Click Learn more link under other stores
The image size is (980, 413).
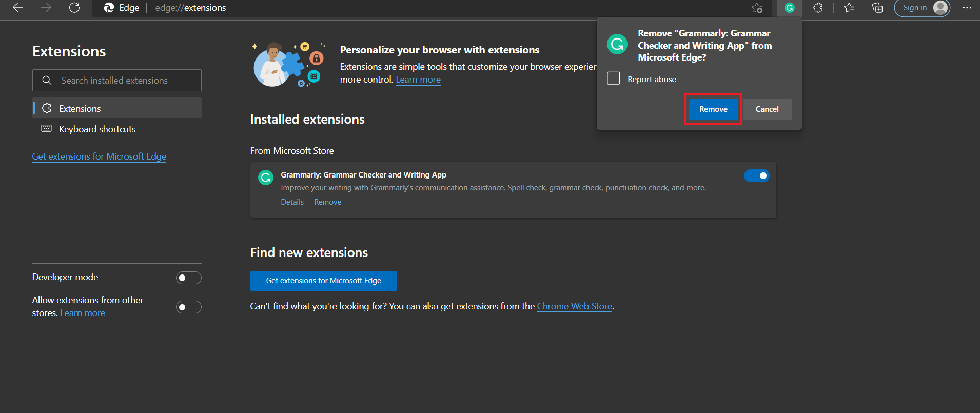pyautogui.click(x=83, y=313)
